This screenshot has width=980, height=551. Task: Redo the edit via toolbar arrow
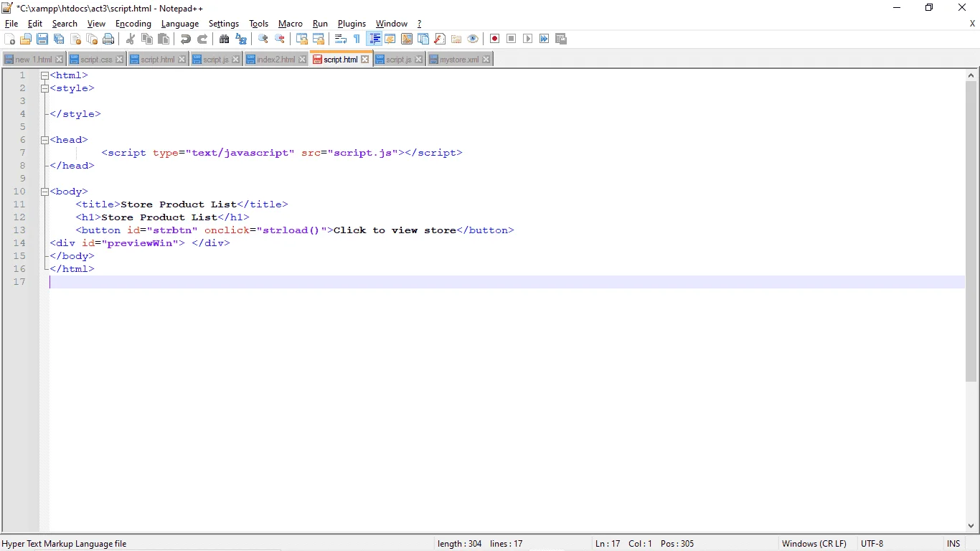coord(202,39)
